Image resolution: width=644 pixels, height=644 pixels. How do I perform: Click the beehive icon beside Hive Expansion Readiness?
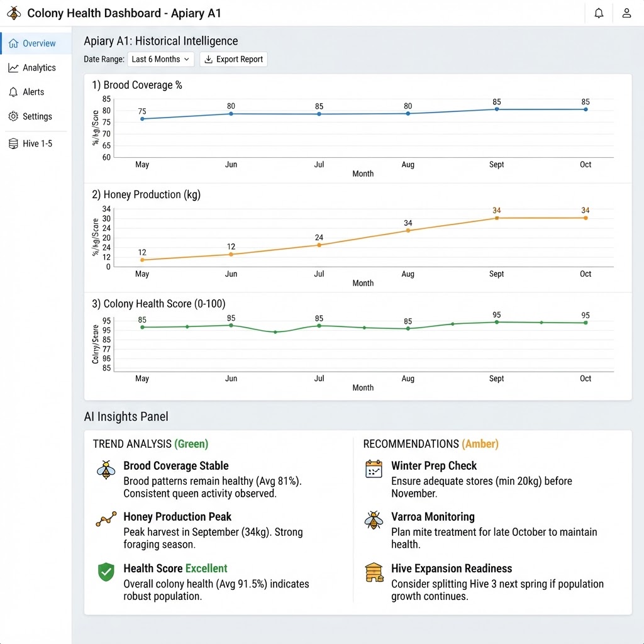coord(374,572)
